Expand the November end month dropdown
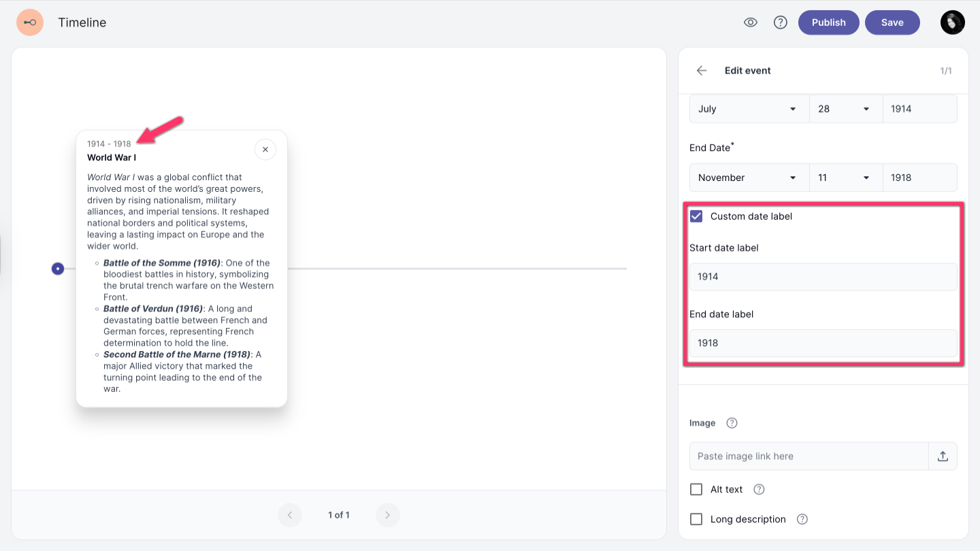This screenshot has height=551, width=980. pos(749,178)
